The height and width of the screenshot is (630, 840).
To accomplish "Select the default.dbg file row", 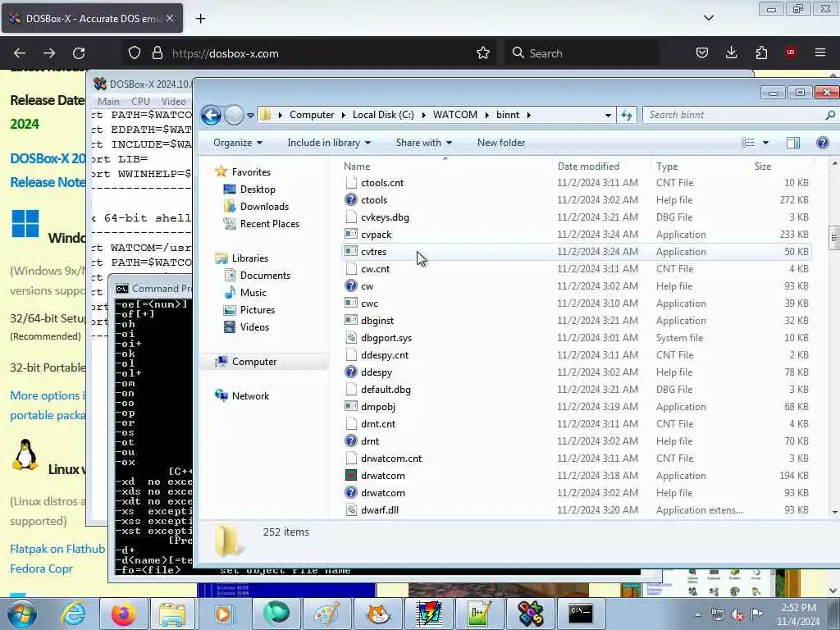I will tap(576, 390).
